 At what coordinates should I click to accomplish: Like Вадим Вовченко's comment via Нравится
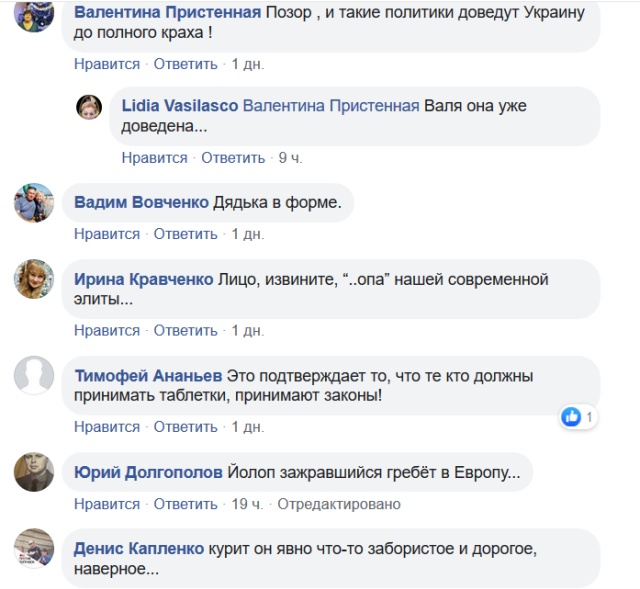107,234
